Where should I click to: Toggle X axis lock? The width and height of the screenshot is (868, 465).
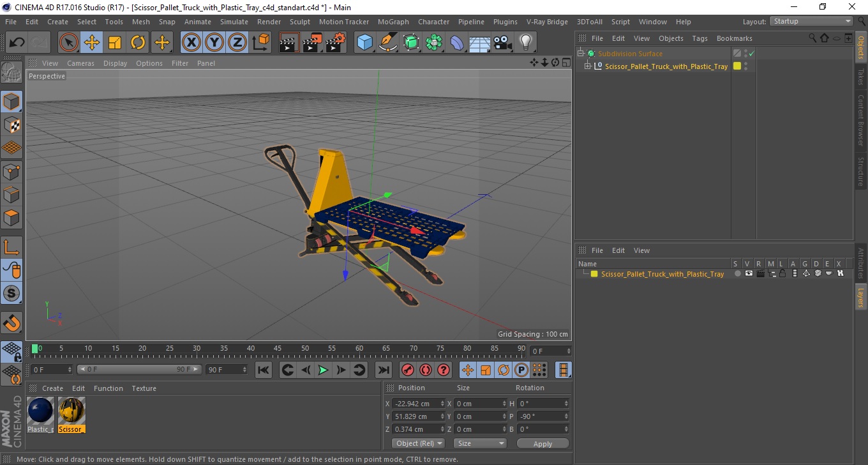coord(191,43)
